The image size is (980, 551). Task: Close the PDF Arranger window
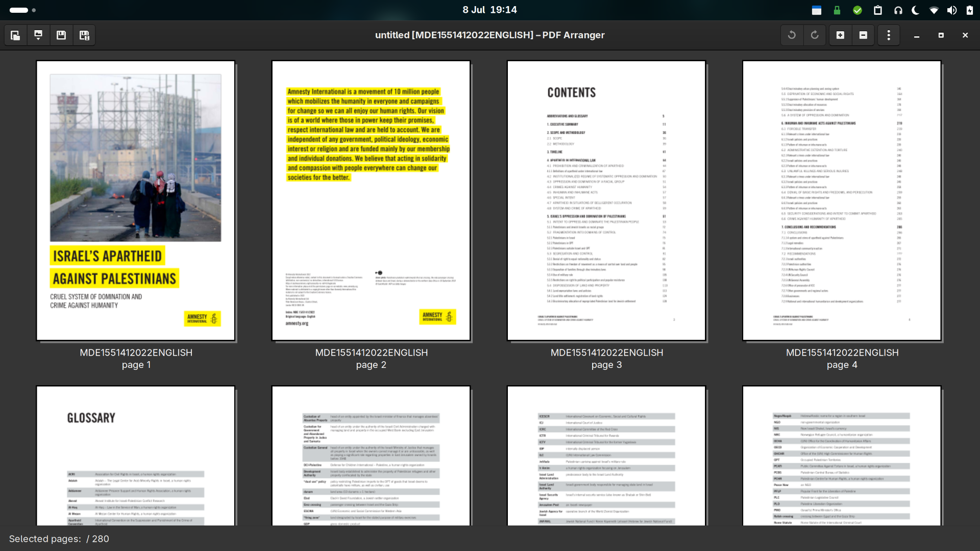click(x=965, y=35)
